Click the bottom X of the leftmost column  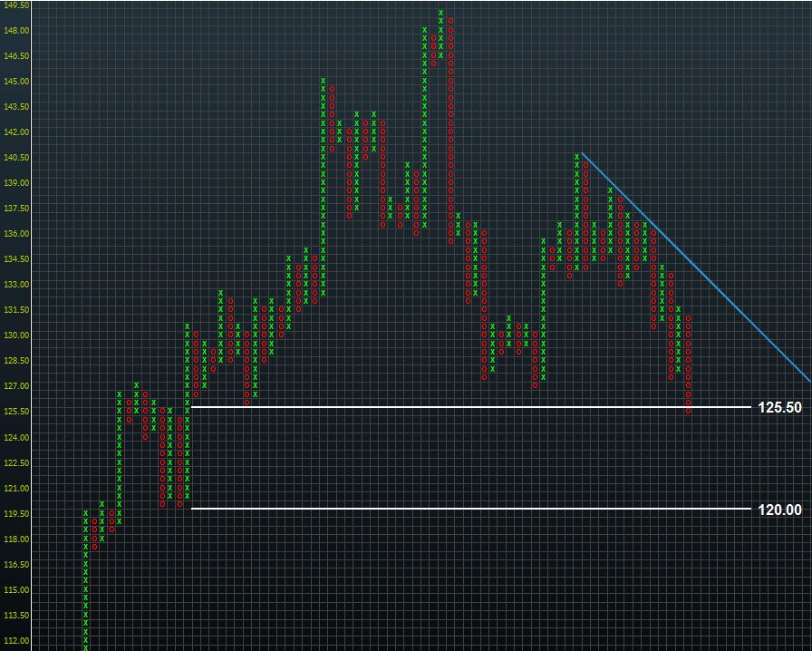pos(86,647)
